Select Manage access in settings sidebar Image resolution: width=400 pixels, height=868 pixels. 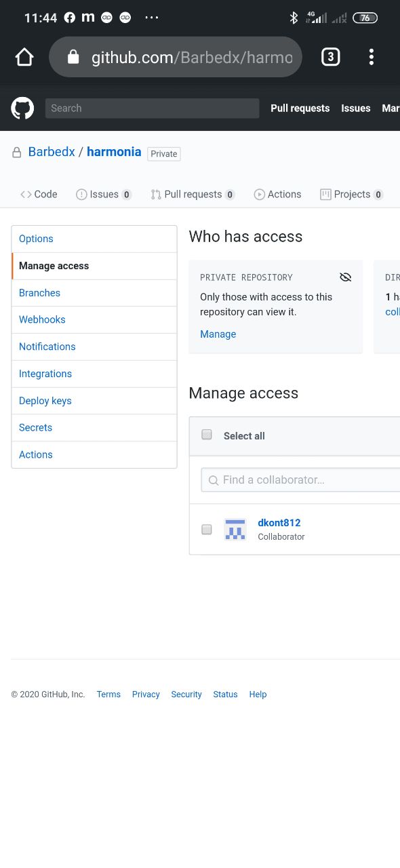[x=94, y=266]
